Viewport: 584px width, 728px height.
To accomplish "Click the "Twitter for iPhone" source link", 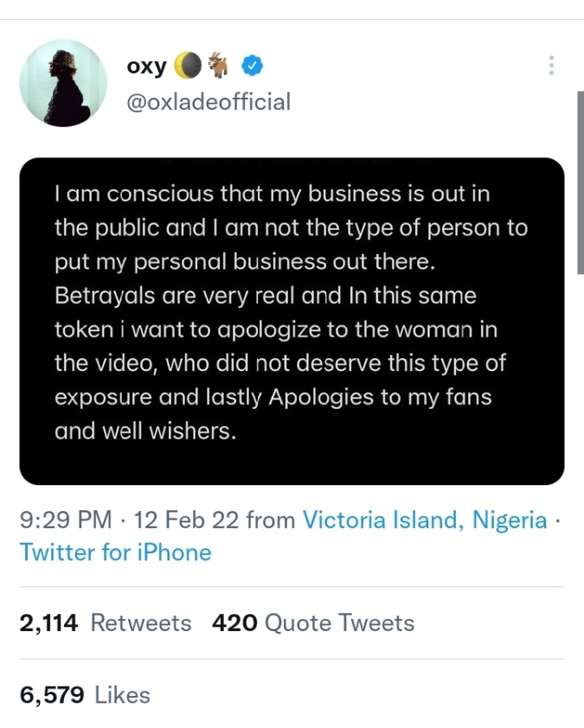I will point(115,552).
